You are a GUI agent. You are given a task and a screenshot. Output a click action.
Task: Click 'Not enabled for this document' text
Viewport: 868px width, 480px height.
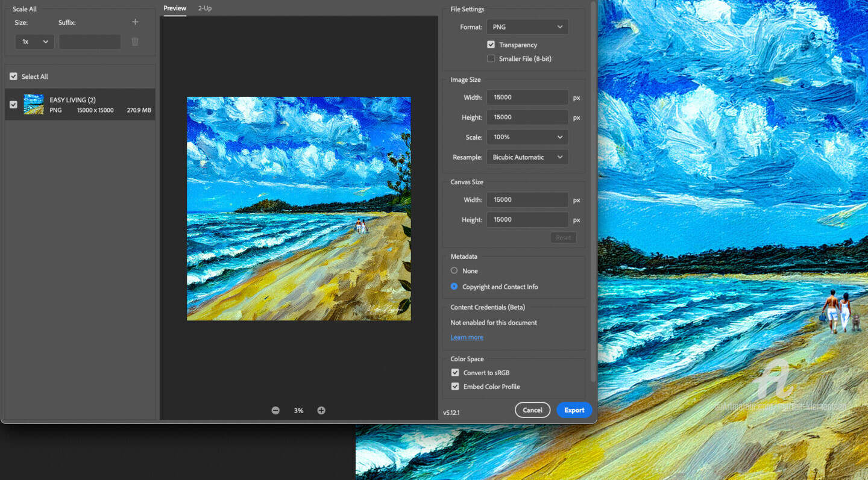point(494,323)
